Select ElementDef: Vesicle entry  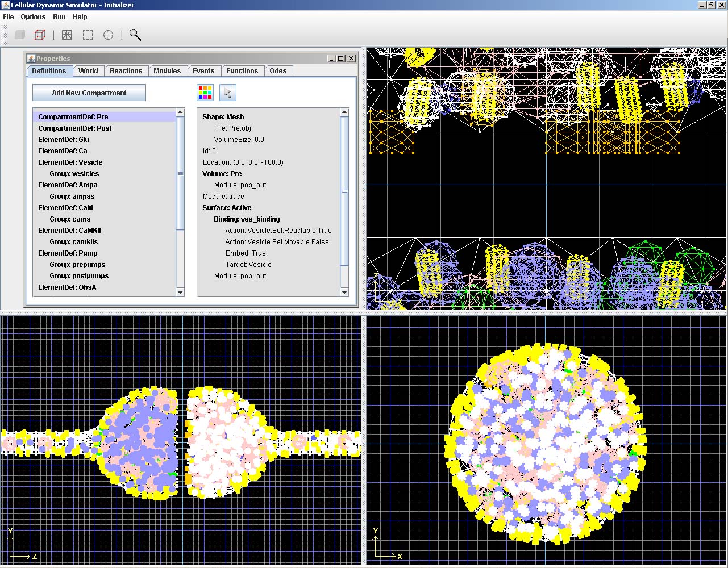(70, 162)
